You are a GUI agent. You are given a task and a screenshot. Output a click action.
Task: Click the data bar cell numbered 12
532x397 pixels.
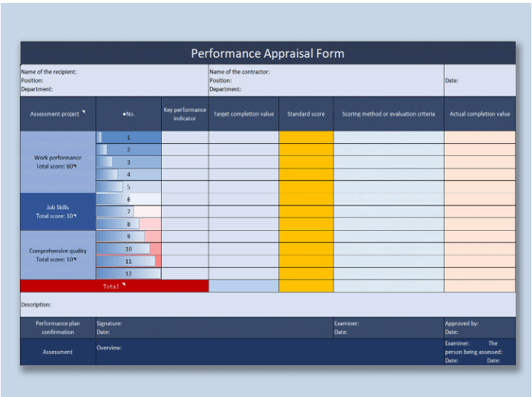click(128, 274)
